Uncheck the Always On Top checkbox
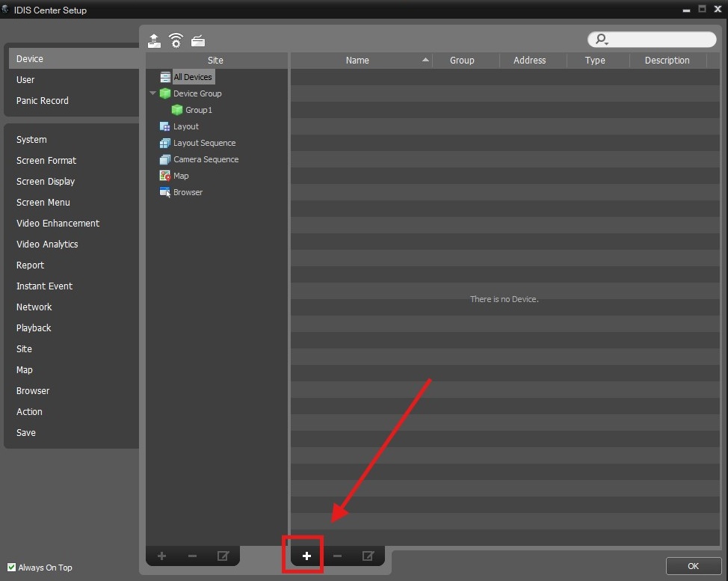This screenshot has height=581, width=728. 11,568
